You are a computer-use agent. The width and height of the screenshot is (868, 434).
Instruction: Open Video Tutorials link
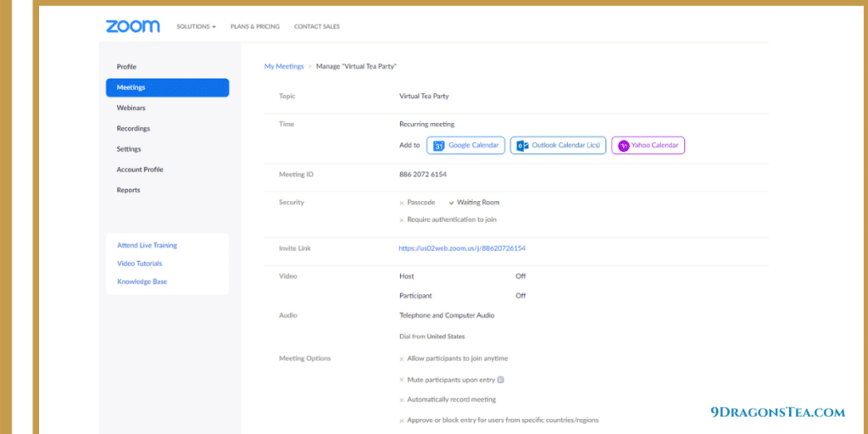(x=139, y=264)
